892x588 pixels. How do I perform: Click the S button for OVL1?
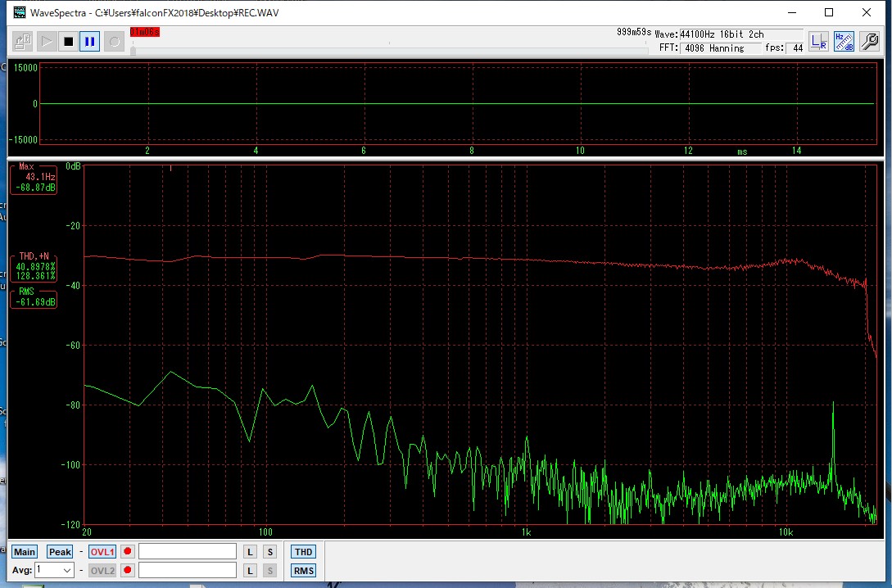(x=270, y=552)
